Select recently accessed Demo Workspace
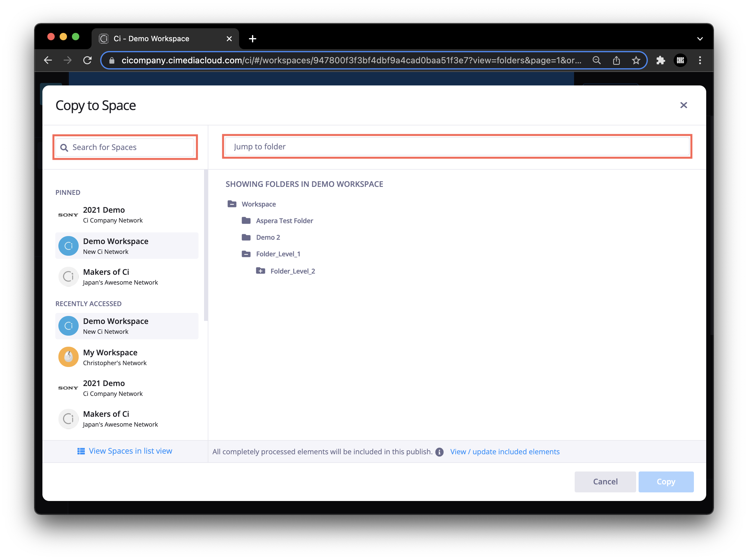This screenshot has width=748, height=560. click(x=127, y=326)
